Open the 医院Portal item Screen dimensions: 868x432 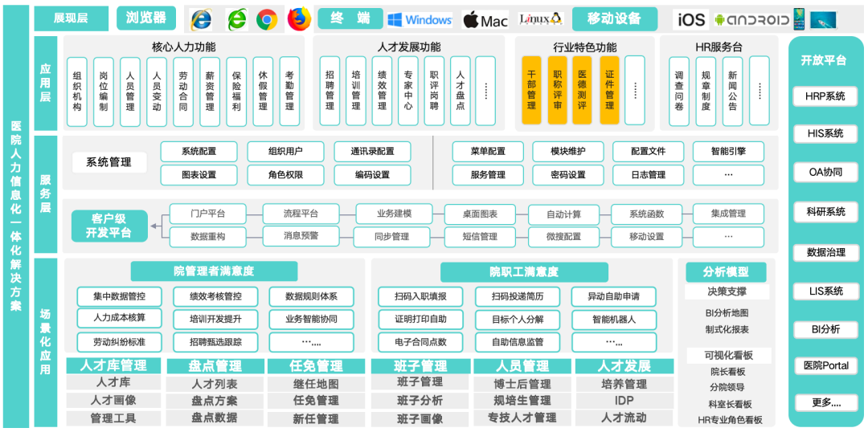[x=825, y=366]
